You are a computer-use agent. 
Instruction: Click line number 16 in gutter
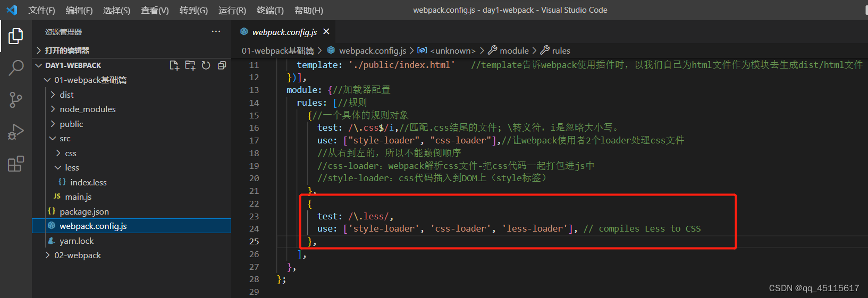[x=254, y=127]
